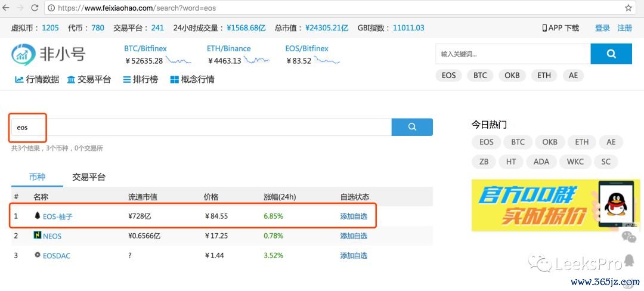The height and width of the screenshot is (291, 644).
Task: Click SC tag in 今日热门
Action: tap(606, 162)
